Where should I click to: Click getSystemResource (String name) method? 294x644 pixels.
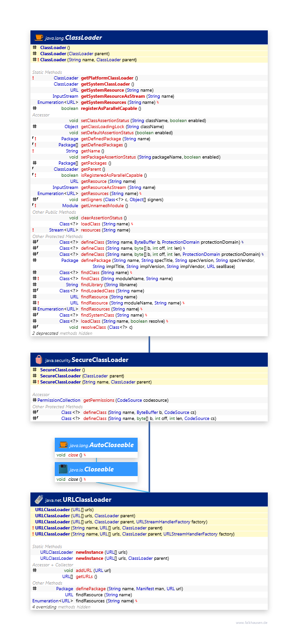(117, 90)
